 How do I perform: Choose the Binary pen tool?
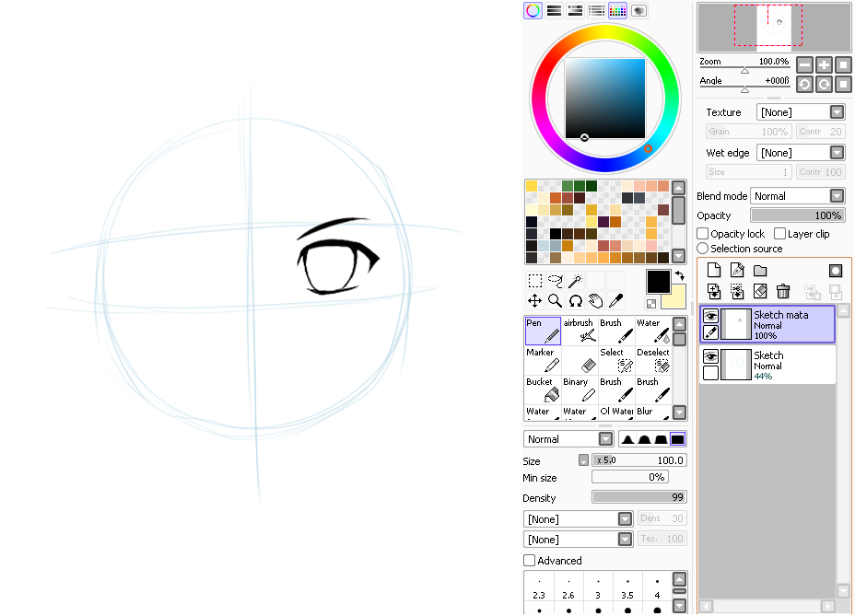click(x=580, y=389)
